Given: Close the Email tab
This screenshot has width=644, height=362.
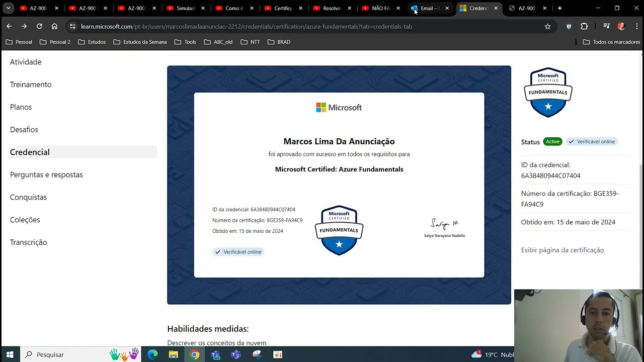Looking at the screenshot, I should [x=447, y=8].
